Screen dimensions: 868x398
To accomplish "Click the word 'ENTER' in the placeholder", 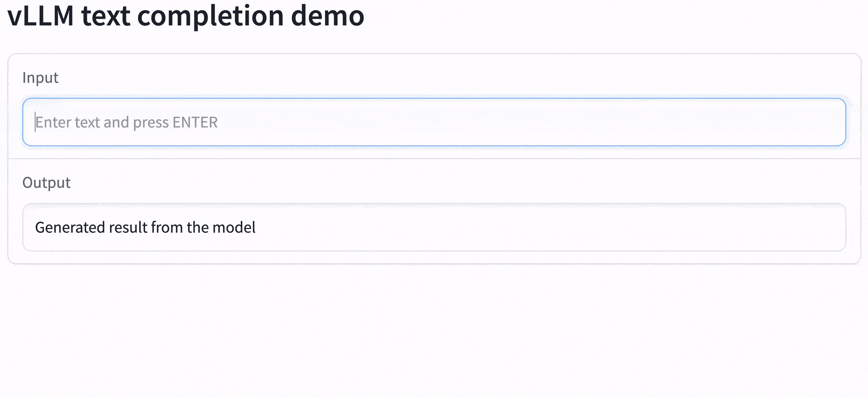I will (195, 122).
